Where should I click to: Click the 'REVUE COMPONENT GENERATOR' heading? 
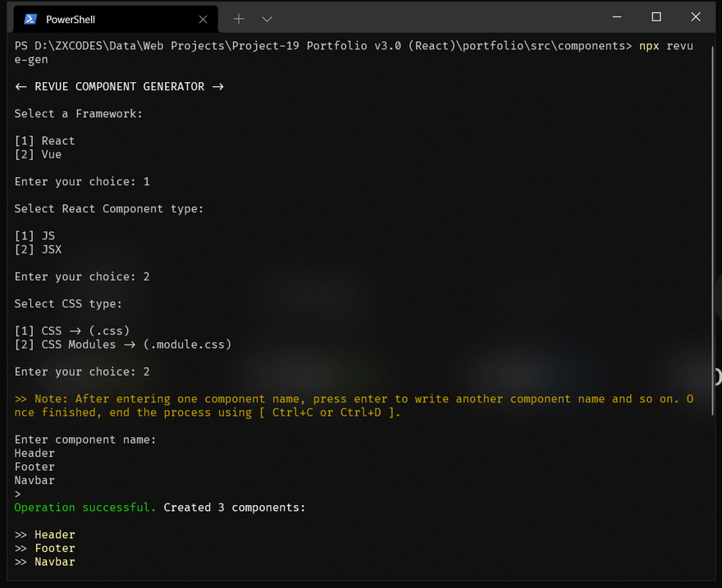pyautogui.click(x=119, y=86)
